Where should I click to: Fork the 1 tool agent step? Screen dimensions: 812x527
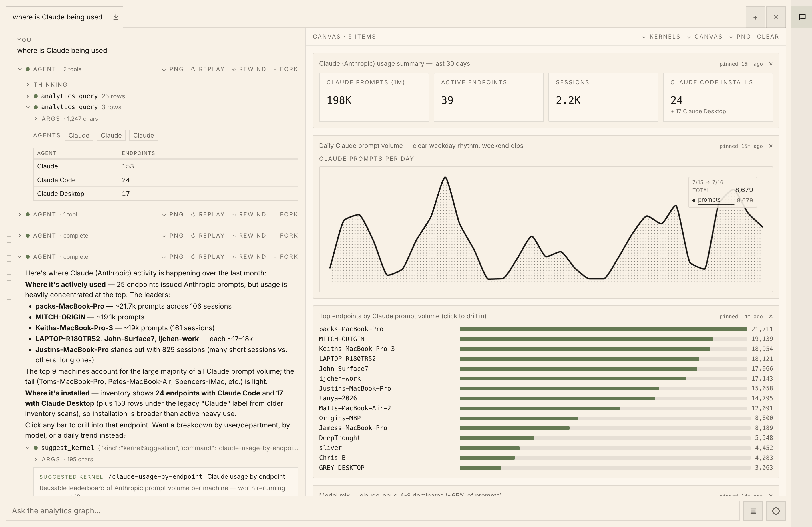point(286,214)
